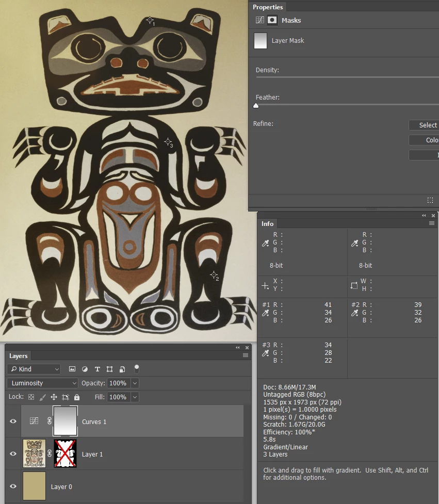Toggle lock transparent pixels
The height and width of the screenshot is (504, 439).
pos(31,397)
